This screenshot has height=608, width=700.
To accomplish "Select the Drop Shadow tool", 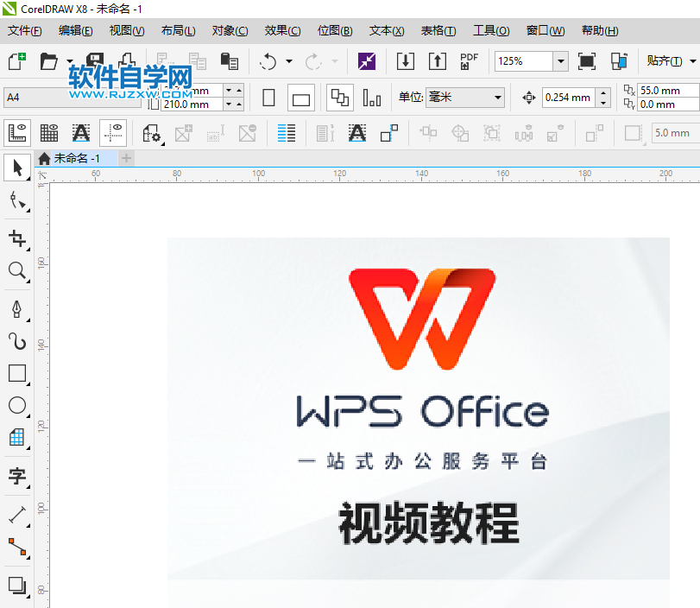I will tap(17, 585).
